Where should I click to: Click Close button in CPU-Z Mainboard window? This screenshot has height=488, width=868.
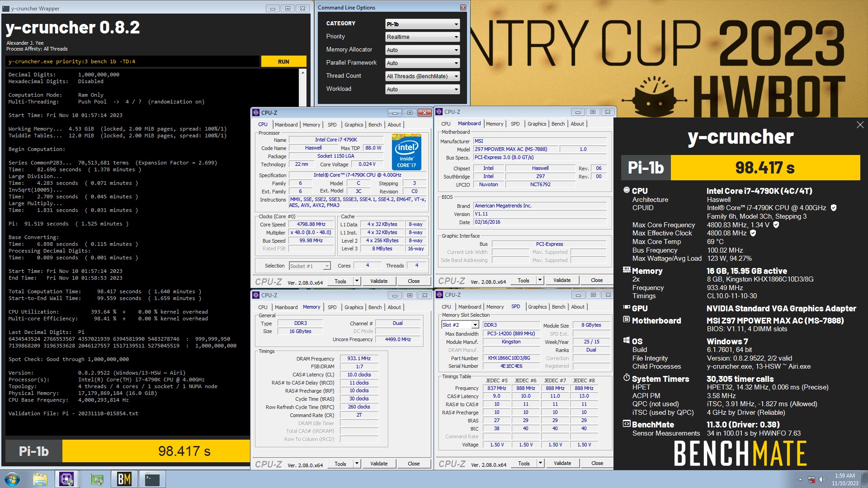[x=597, y=280]
